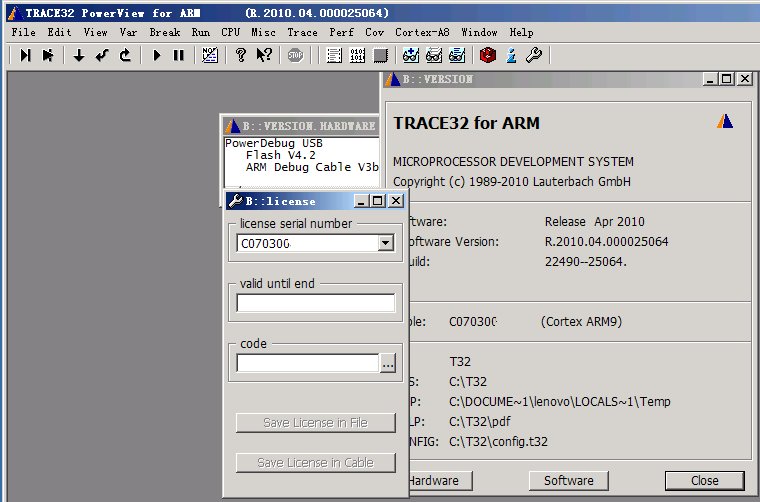Click the Hardware button in VERSION window
Viewport: 760px width, 502px height.
[x=440, y=480]
